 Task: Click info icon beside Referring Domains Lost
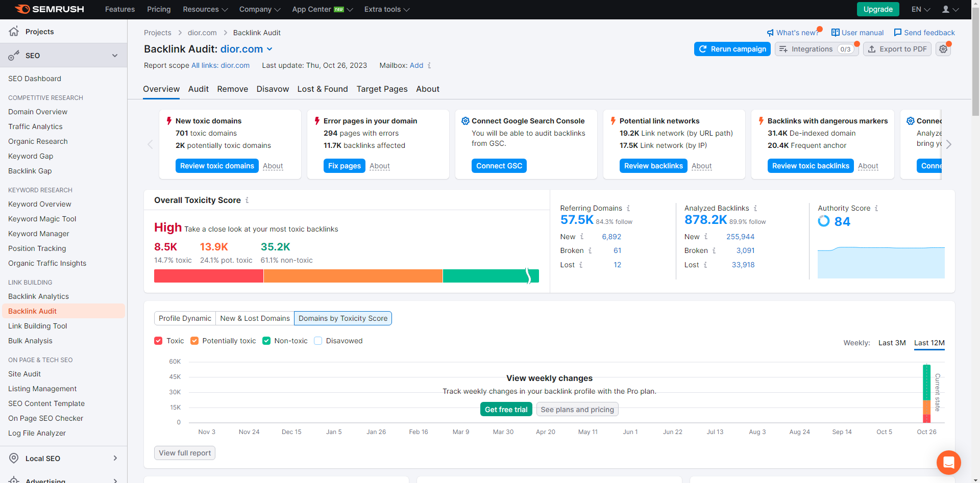581,265
